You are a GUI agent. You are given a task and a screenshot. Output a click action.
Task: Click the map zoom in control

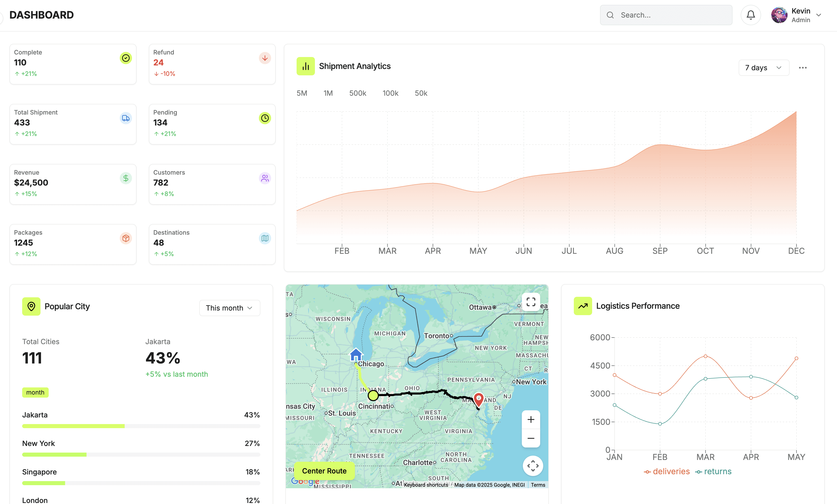530,419
